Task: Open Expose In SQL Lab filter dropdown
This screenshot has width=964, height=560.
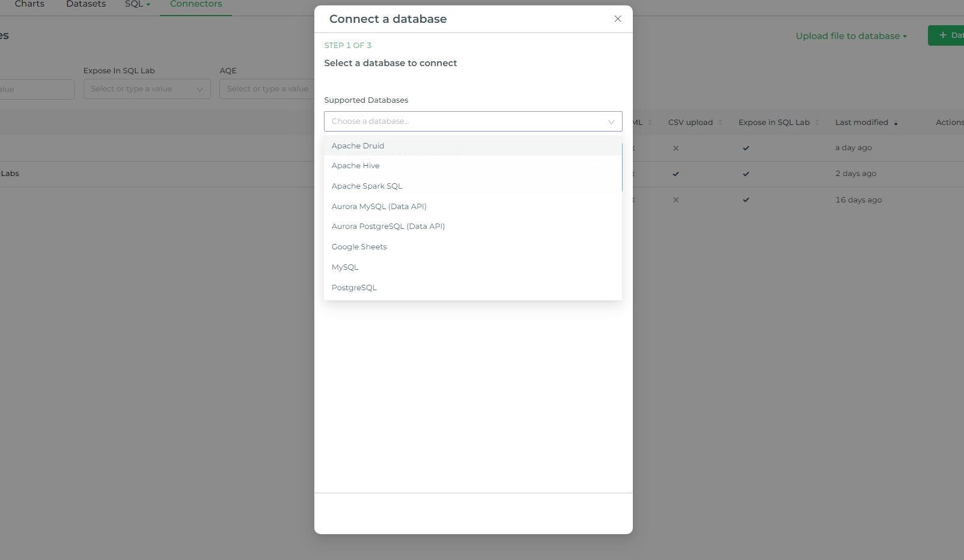Action: pyautogui.click(x=147, y=89)
